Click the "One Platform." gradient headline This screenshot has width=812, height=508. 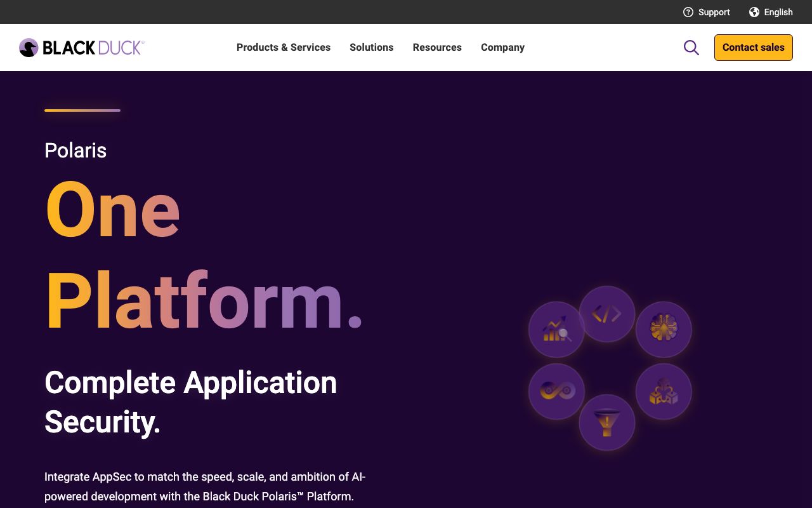click(x=203, y=254)
